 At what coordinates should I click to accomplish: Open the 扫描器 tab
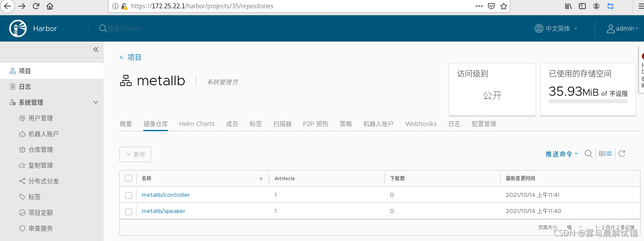click(282, 124)
